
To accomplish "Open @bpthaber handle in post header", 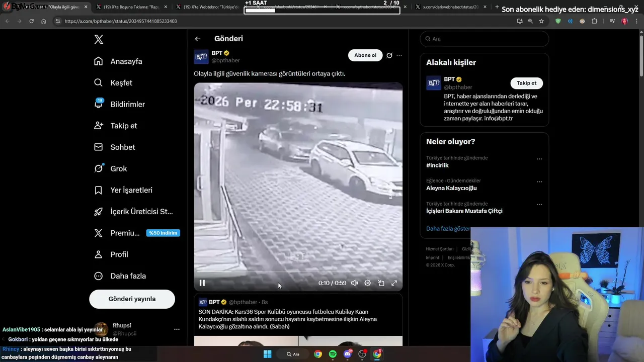I will point(225,60).
